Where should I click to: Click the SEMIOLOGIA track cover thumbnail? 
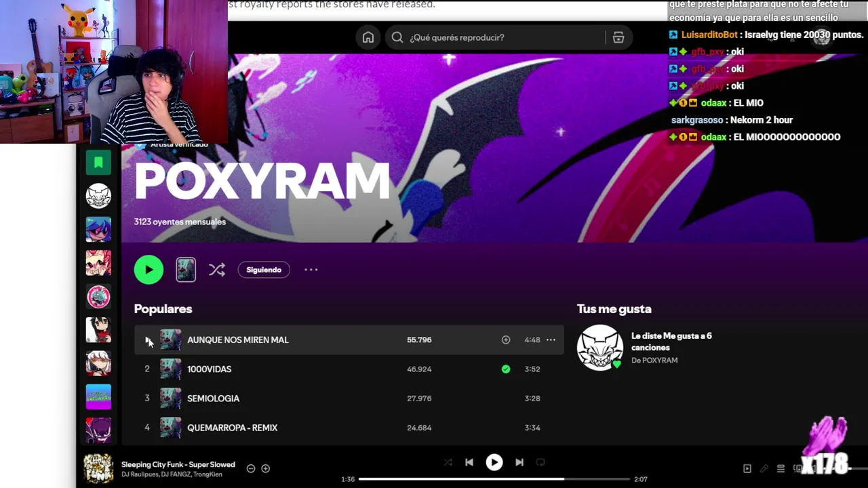[x=170, y=399]
